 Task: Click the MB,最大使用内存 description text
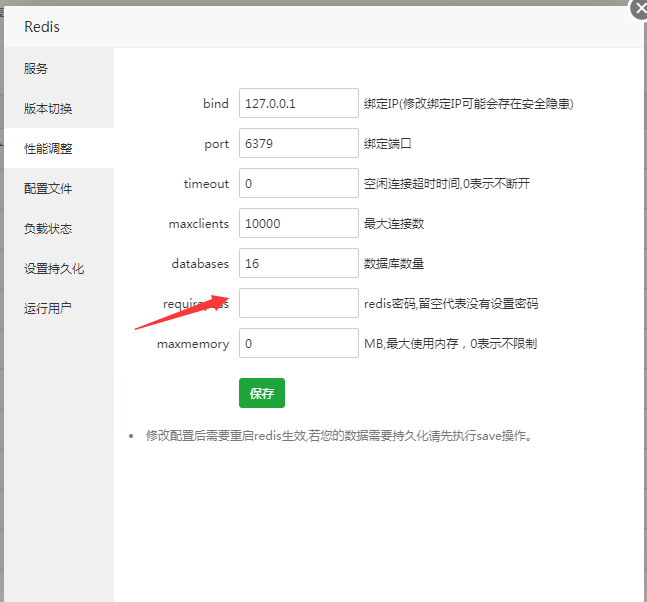pyautogui.click(x=451, y=344)
